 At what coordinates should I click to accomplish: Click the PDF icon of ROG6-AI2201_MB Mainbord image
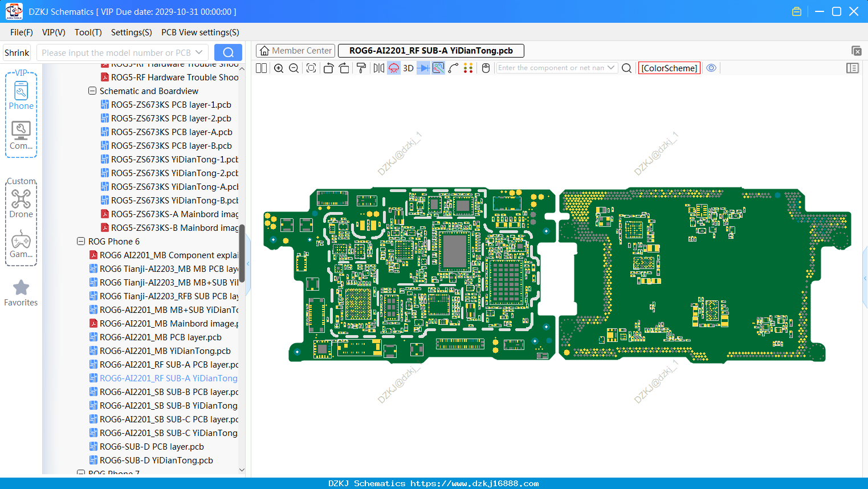93,324
